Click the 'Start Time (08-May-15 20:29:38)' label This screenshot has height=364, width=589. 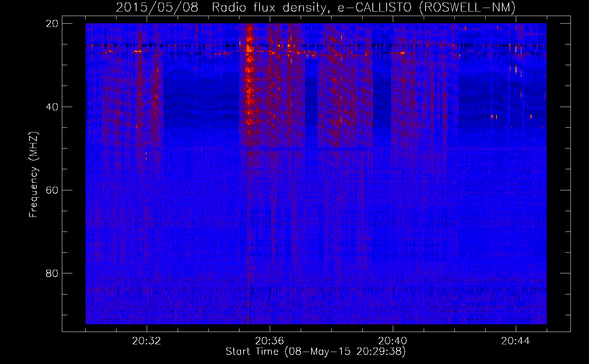pos(316,352)
